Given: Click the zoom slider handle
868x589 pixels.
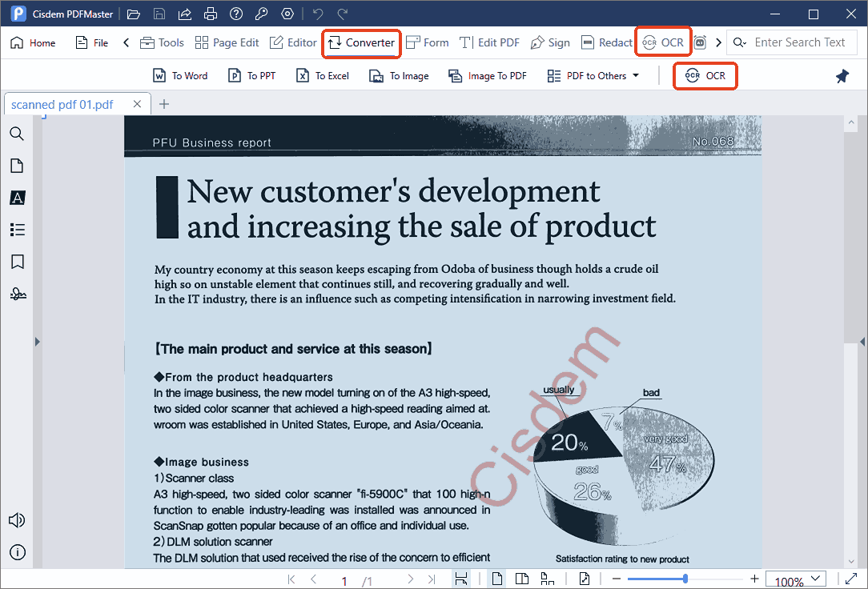Looking at the screenshot, I should click(685, 579).
